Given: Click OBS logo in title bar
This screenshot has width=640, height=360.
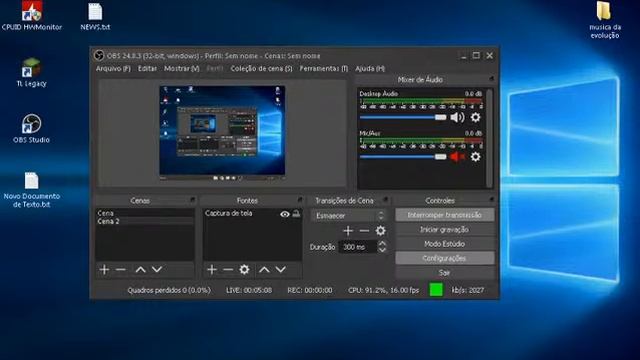Looking at the screenshot, I should (x=99, y=55).
